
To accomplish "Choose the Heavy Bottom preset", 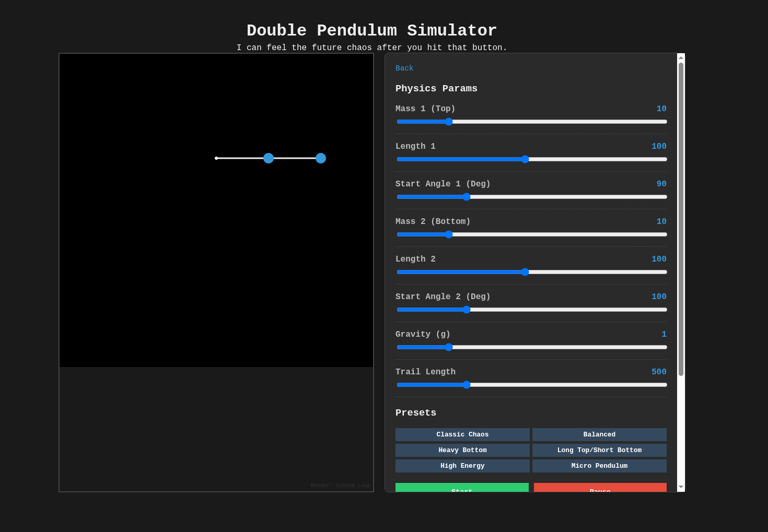I will pos(462,450).
